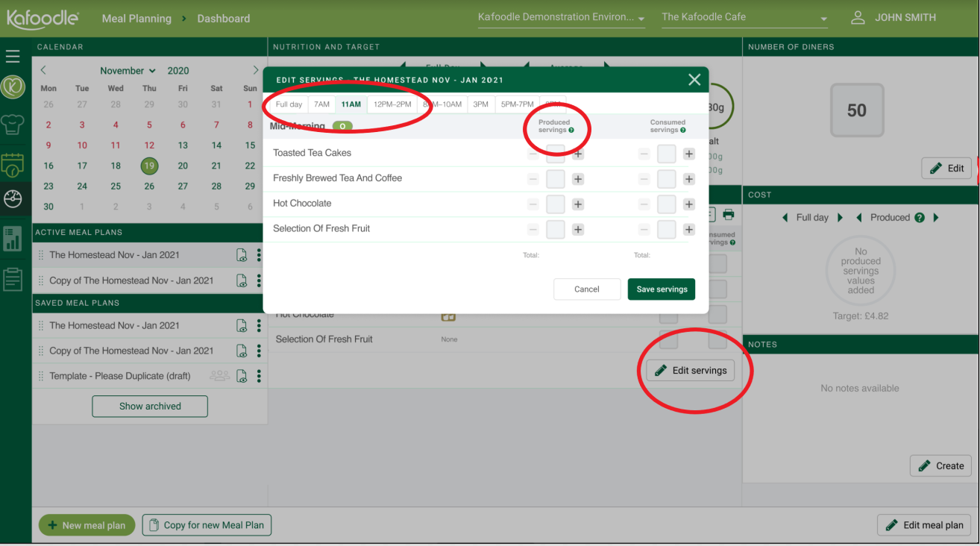Screen dimensions: 980x546
Task: Open the dashboard gauge sidebar icon
Action: 13,198
